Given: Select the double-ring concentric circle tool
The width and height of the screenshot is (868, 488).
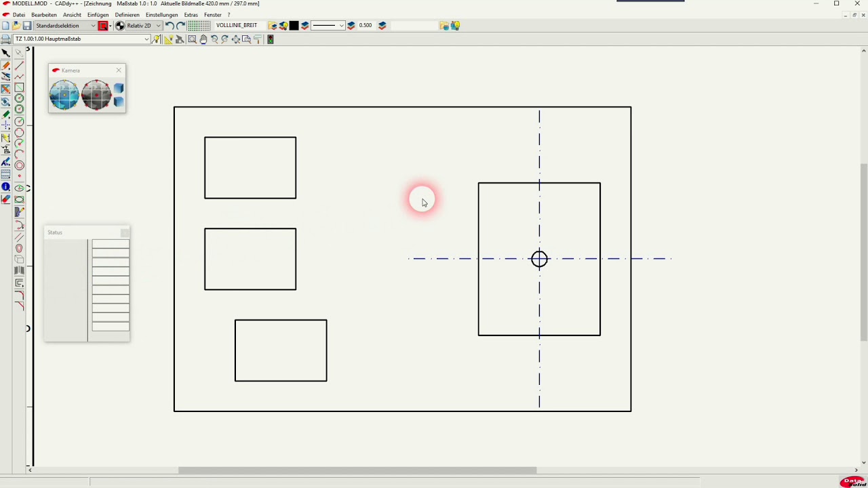Looking at the screenshot, I should [19, 165].
